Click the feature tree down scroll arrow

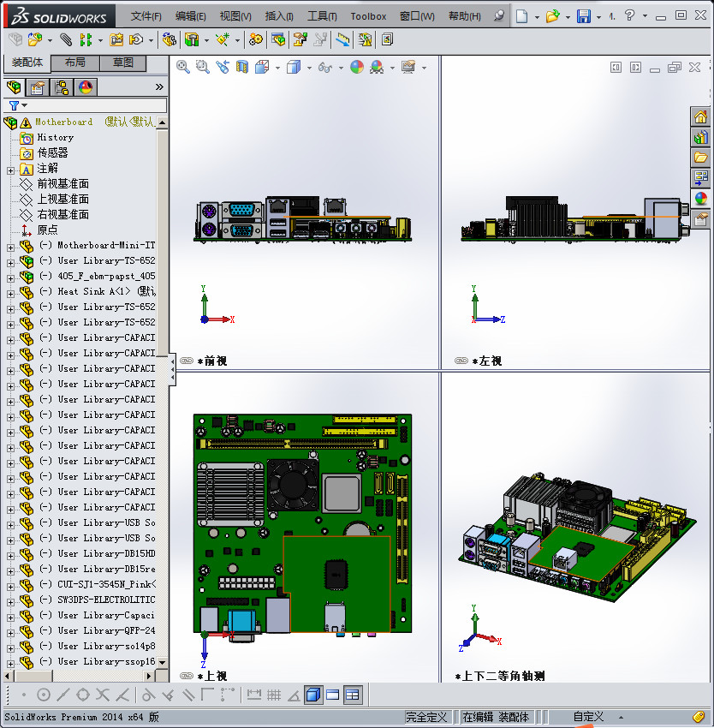162,662
